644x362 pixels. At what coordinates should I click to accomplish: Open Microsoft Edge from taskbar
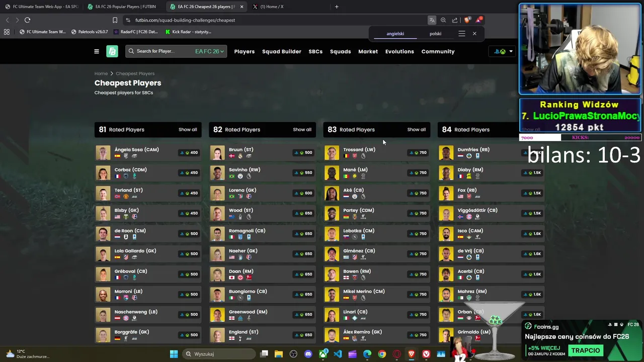point(367,354)
